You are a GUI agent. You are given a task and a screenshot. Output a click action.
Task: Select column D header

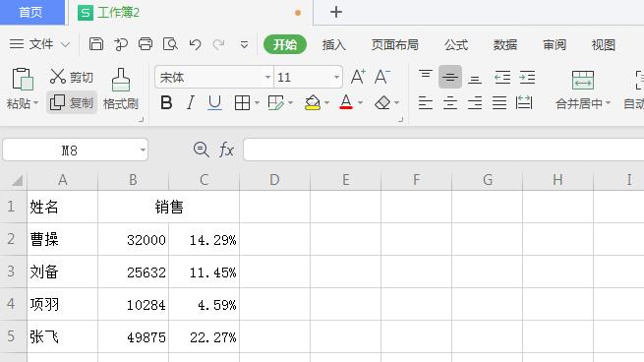point(274,180)
